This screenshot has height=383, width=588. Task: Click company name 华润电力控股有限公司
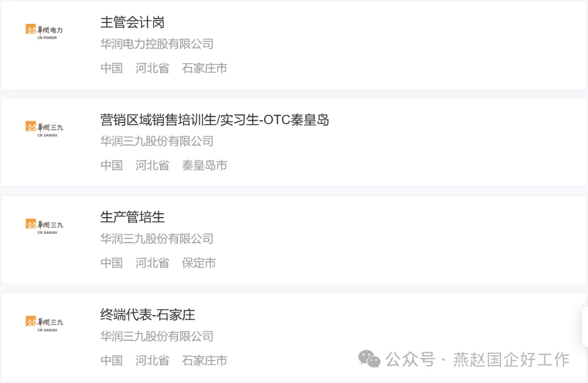click(157, 44)
